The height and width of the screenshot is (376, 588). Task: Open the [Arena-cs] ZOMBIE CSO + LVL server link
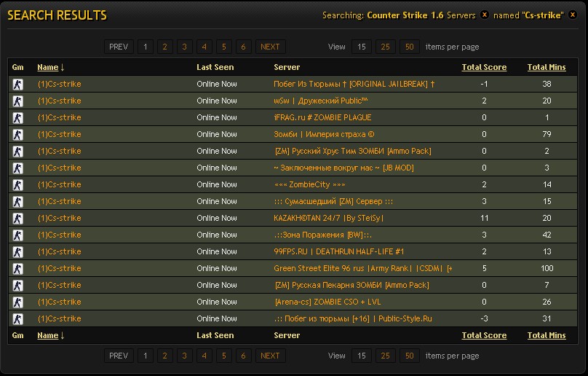327,302
